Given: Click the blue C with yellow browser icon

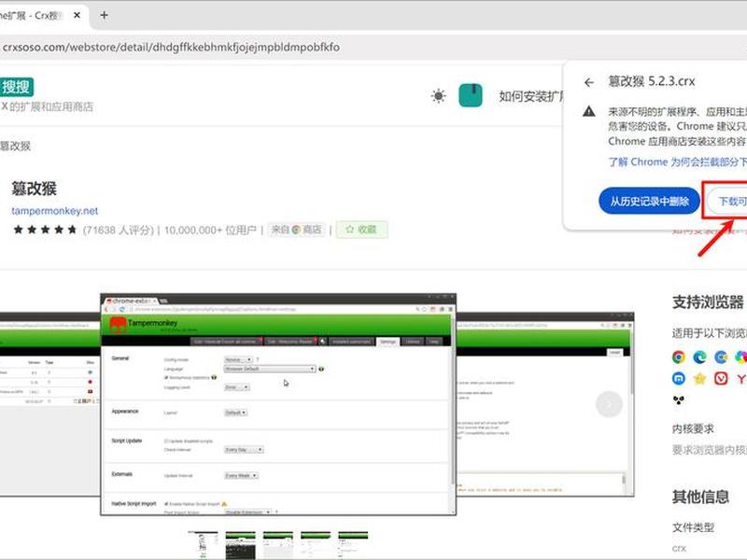Looking at the screenshot, I should pos(721,357).
